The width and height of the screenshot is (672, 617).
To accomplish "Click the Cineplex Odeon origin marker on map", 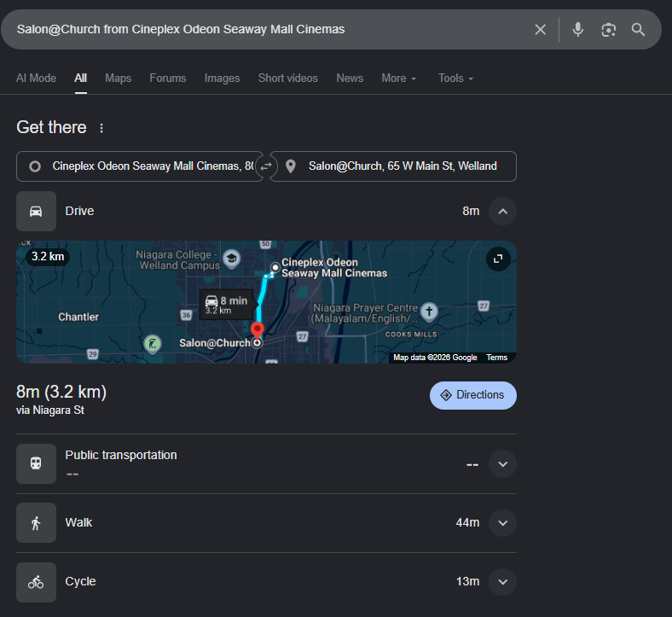I will pyautogui.click(x=275, y=268).
